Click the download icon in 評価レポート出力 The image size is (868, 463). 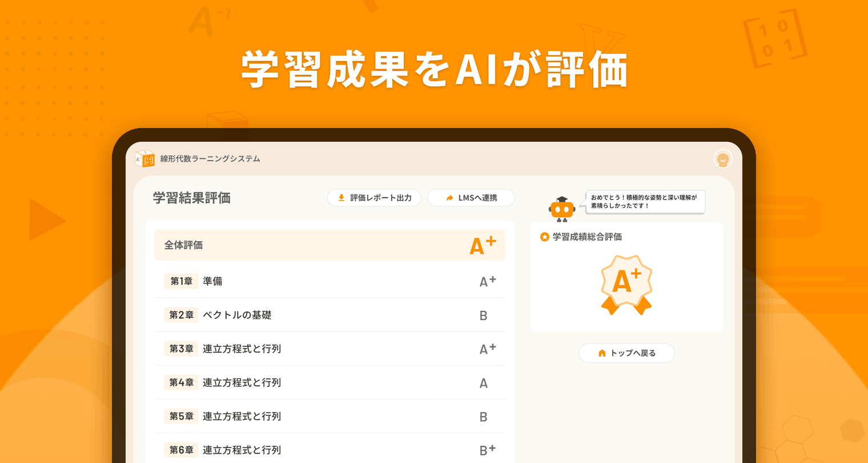pos(341,198)
